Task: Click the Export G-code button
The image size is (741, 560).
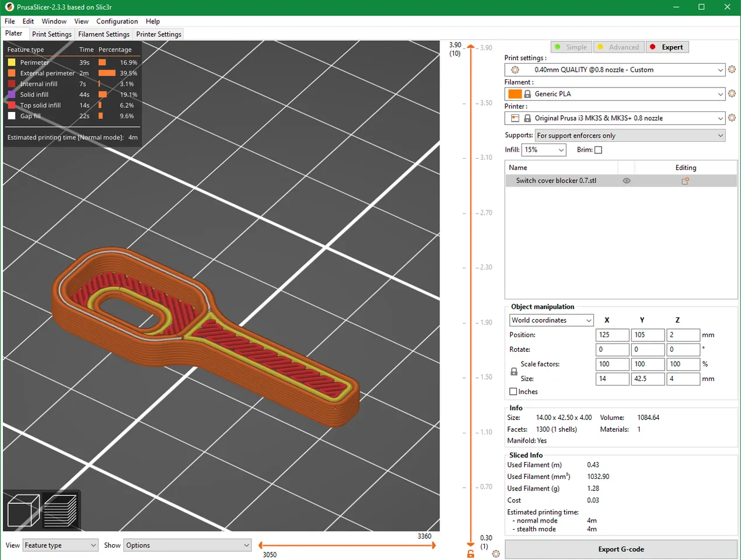Action: 621,549
